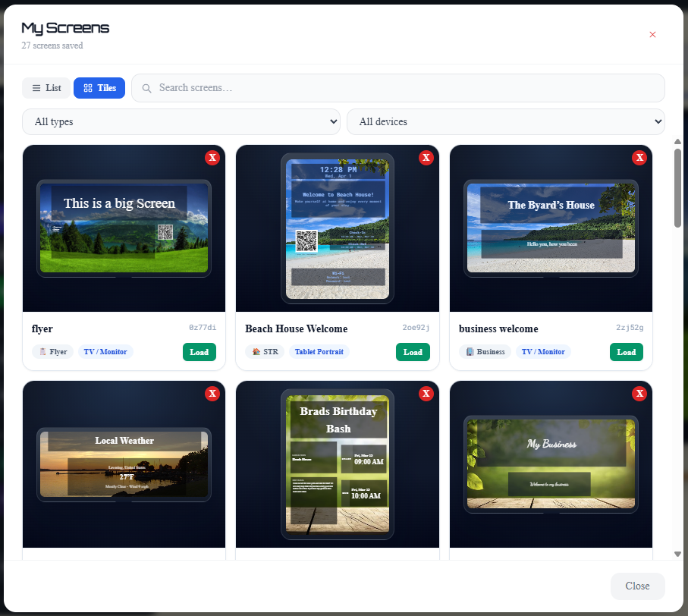Close the My Screens dialog with X
This screenshot has width=688, height=616.
652,35
